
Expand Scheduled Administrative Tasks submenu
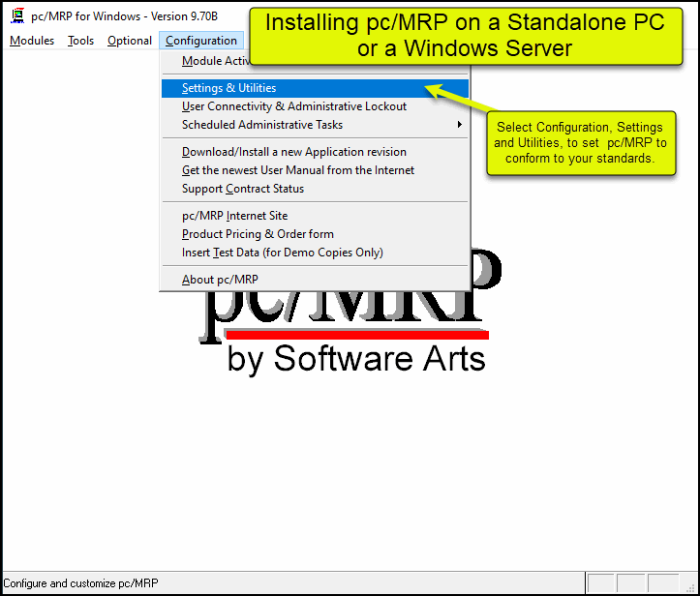coord(315,125)
